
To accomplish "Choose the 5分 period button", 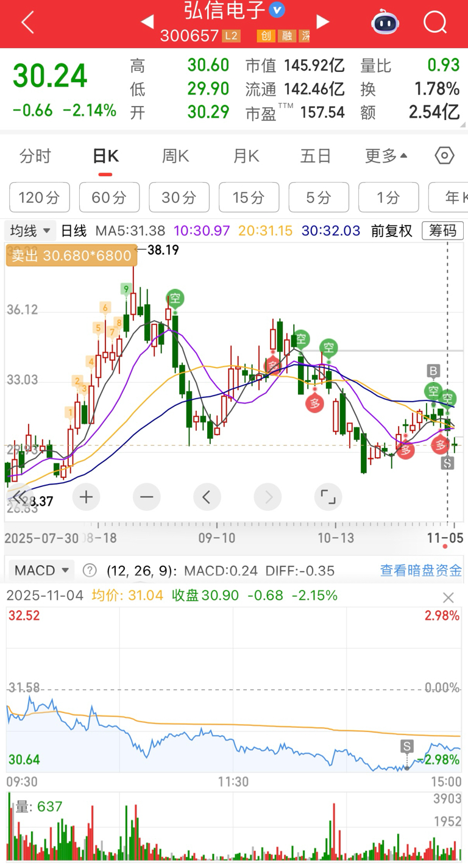I will pyautogui.click(x=319, y=197).
